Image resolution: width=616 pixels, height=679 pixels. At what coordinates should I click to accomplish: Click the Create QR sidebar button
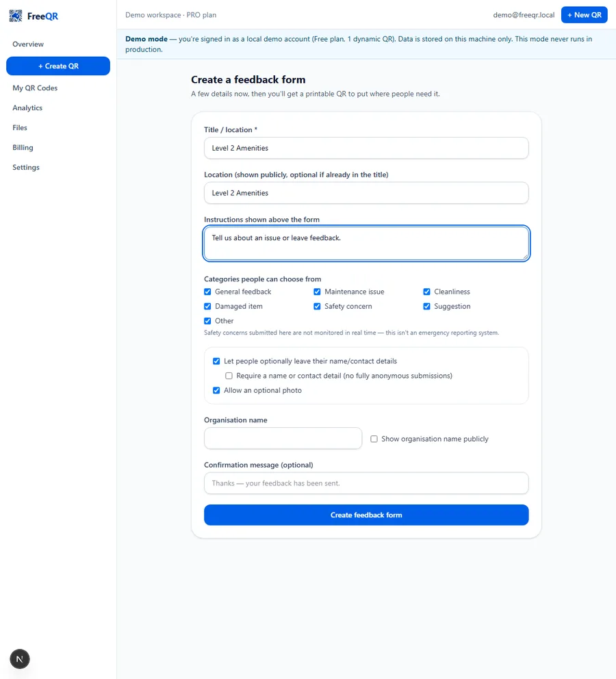coord(58,66)
